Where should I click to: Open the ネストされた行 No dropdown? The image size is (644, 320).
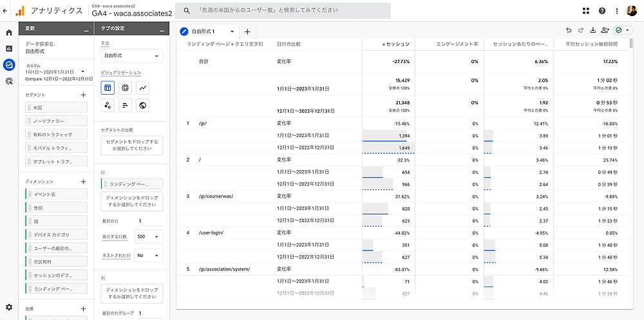point(148,255)
